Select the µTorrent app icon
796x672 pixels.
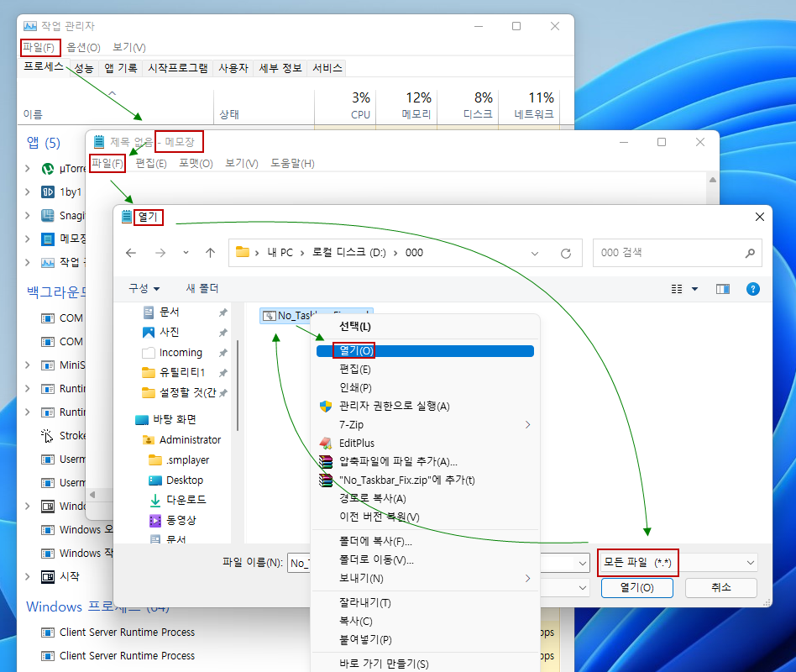click(x=48, y=168)
